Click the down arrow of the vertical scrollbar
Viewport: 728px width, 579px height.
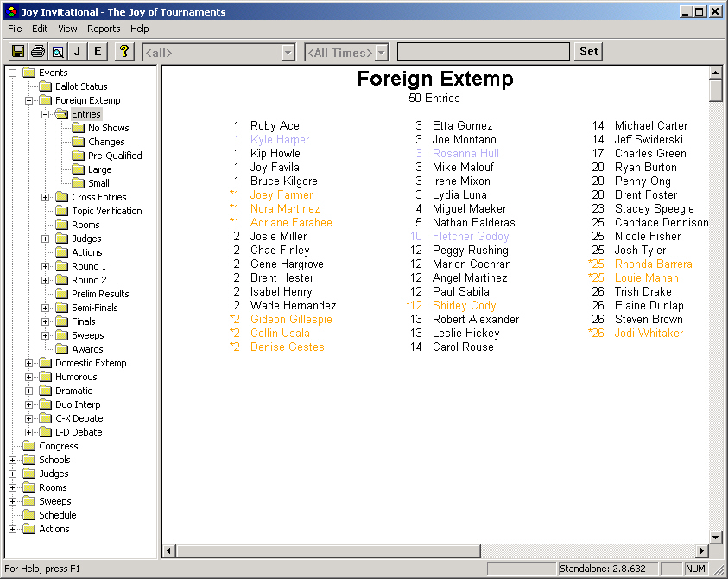click(715, 536)
